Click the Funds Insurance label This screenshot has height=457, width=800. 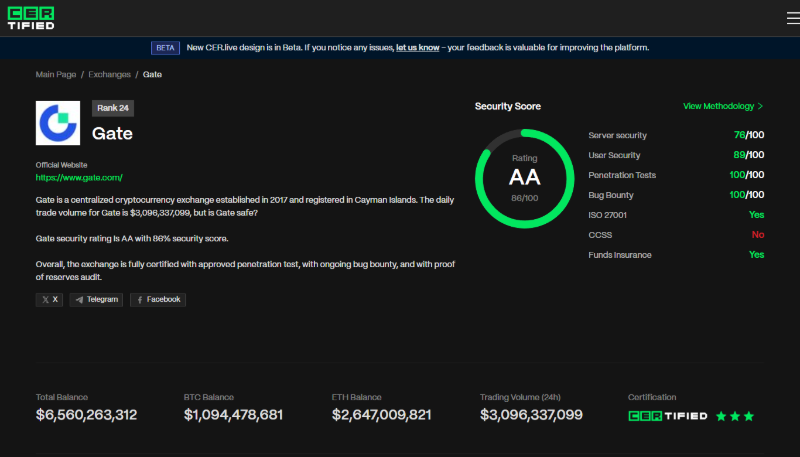620,255
